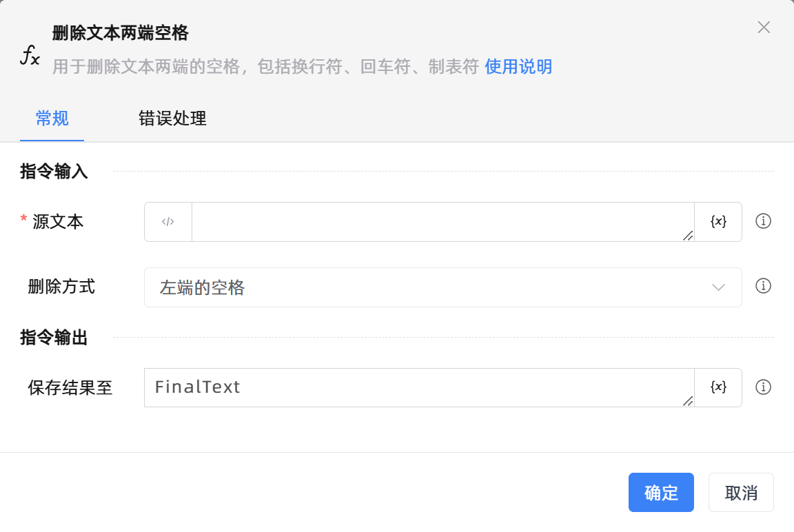Open the 使用说明 link
Viewport: 794px width, 532px height.
[518, 67]
